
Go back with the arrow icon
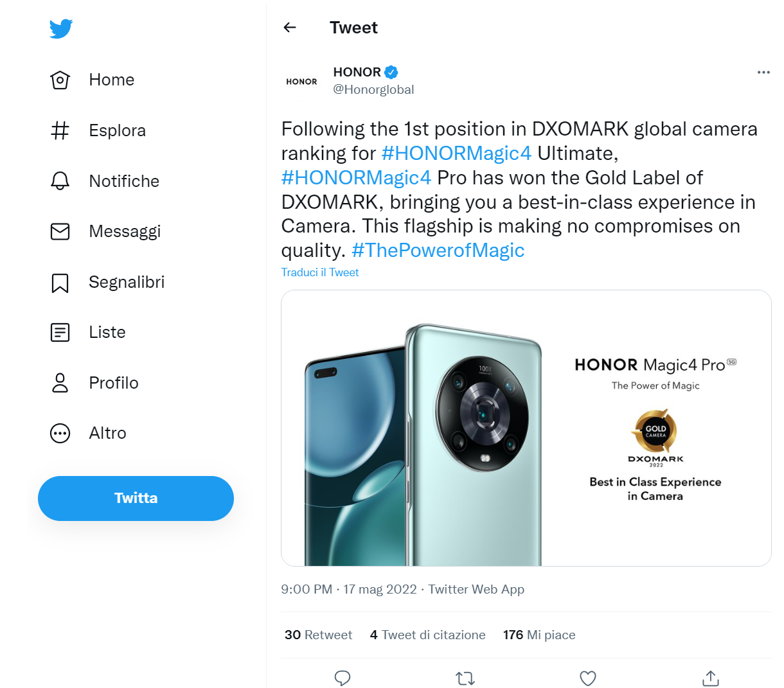(290, 28)
